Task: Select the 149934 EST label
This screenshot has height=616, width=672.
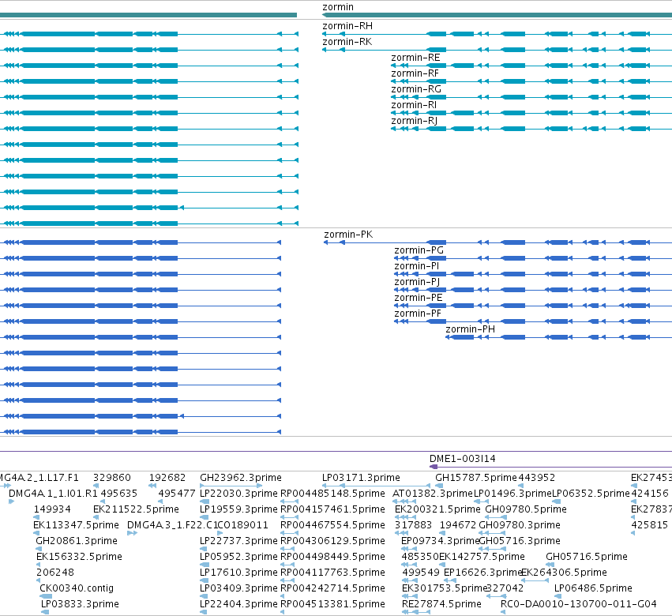Action: click(x=52, y=509)
